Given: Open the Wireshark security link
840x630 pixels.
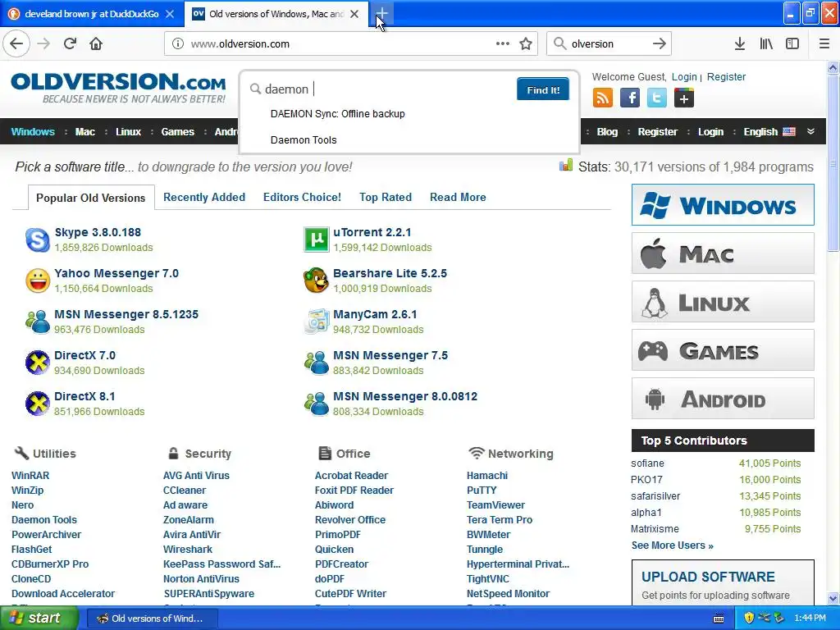Looking at the screenshot, I should (188, 549).
